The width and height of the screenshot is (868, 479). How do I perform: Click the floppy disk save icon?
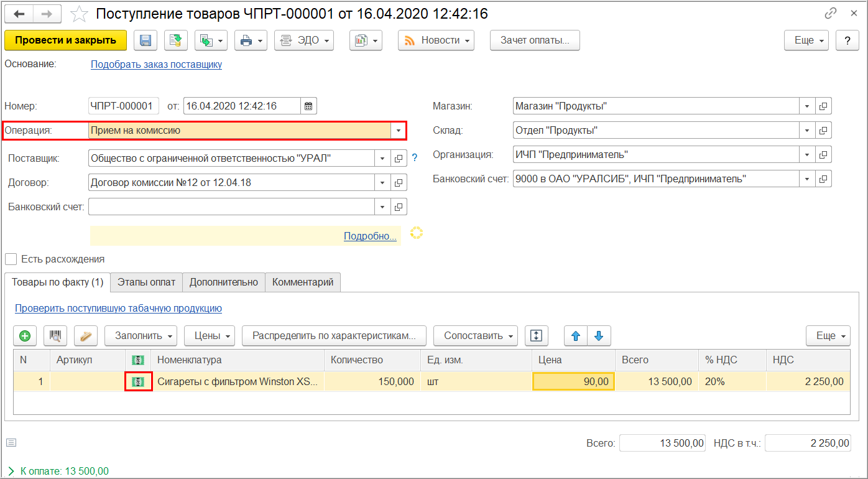tap(145, 40)
